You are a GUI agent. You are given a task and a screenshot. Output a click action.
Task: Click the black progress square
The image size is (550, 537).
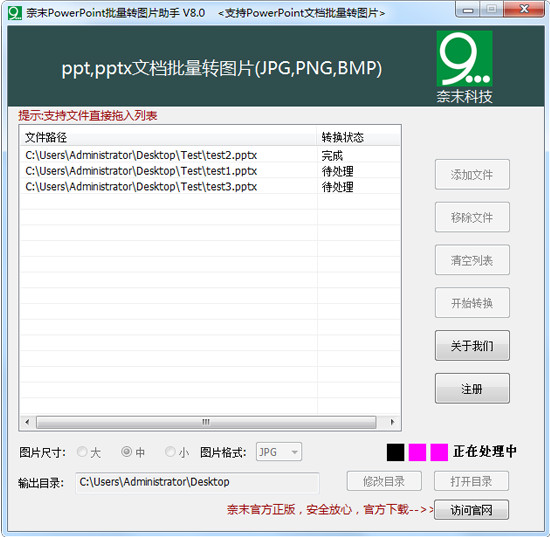point(395,452)
